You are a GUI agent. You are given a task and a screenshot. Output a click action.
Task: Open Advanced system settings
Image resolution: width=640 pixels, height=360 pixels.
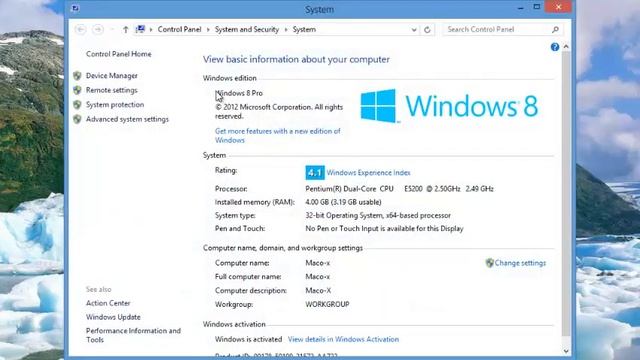coord(127,119)
